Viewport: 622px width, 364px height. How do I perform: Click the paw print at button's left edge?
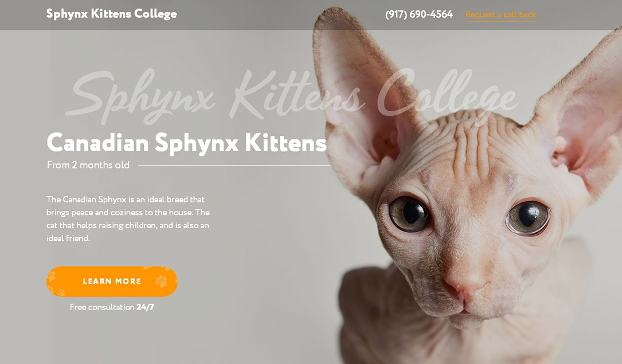click(x=52, y=276)
